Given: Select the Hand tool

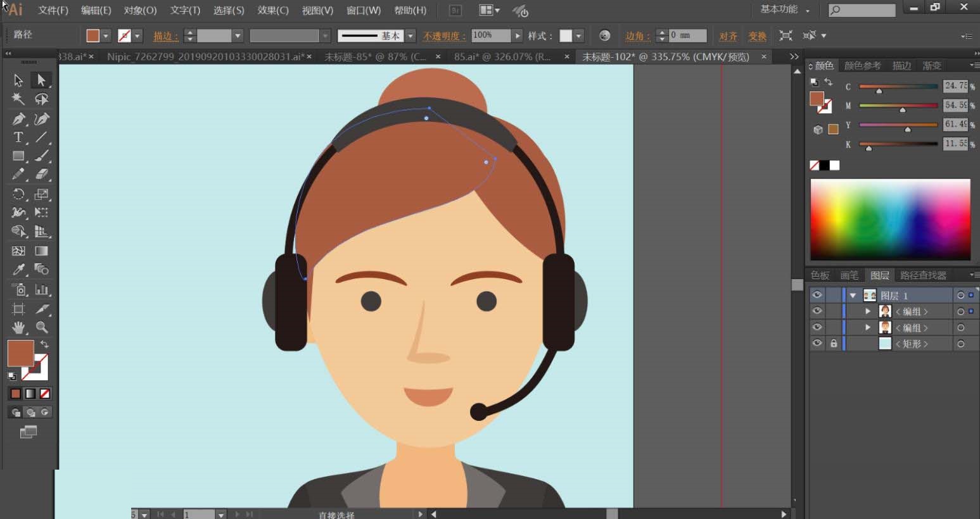Looking at the screenshot, I should [18, 327].
